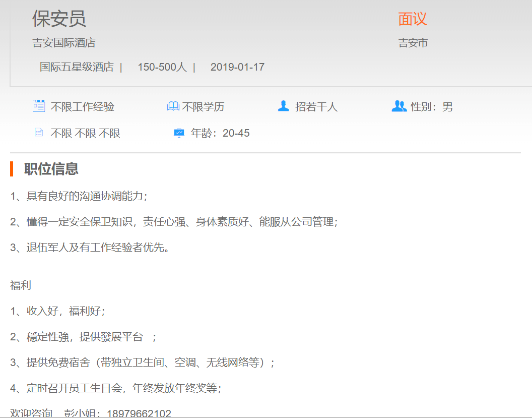Image resolution: width=532 pixels, height=420 pixels.
Task: Click the 退伍军人 priority requirement line
Action: pyautogui.click(x=90, y=248)
